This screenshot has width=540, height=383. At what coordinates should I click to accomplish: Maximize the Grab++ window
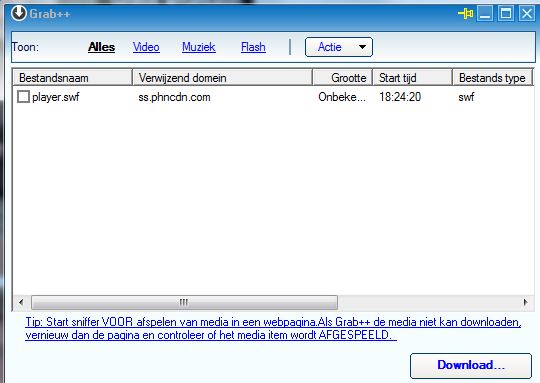pos(506,14)
